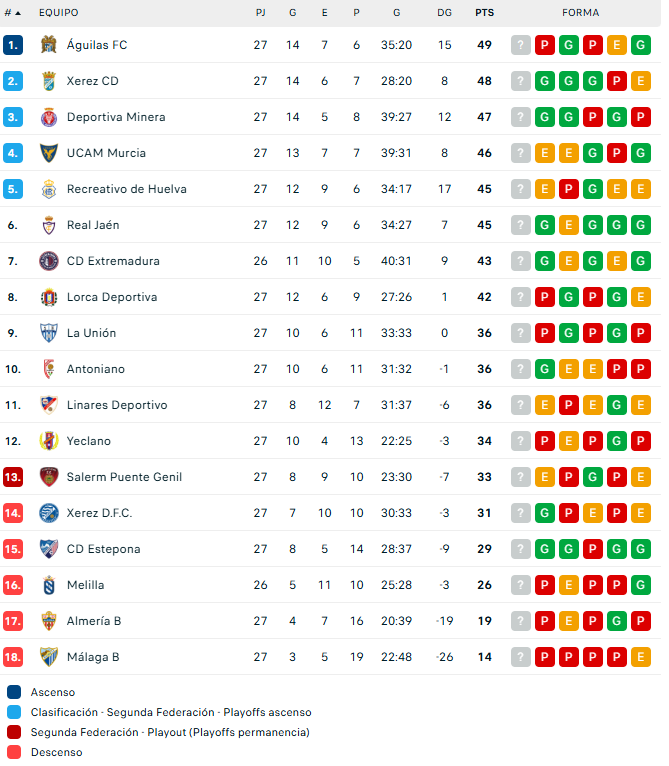Click the Deportiva Minera crest icon
The image size is (669, 766).
pos(48,117)
